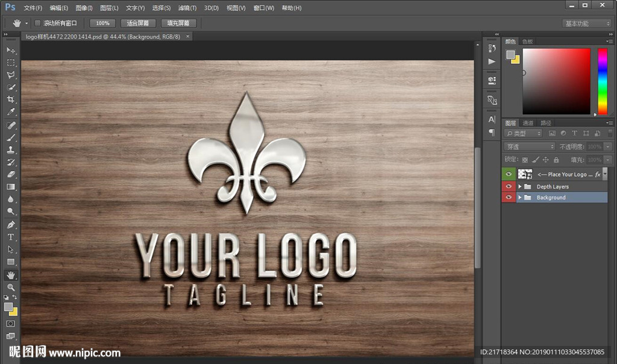Select the Eyedropper tool

[x=11, y=112]
